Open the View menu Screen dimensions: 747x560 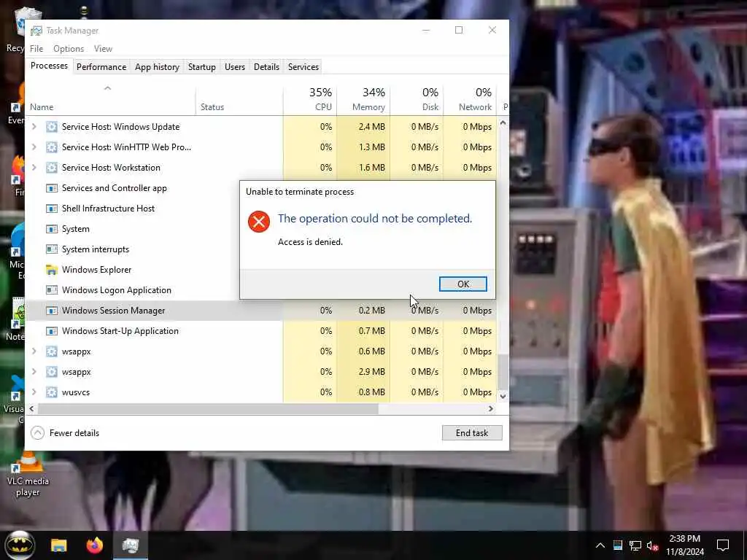pos(103,49)
